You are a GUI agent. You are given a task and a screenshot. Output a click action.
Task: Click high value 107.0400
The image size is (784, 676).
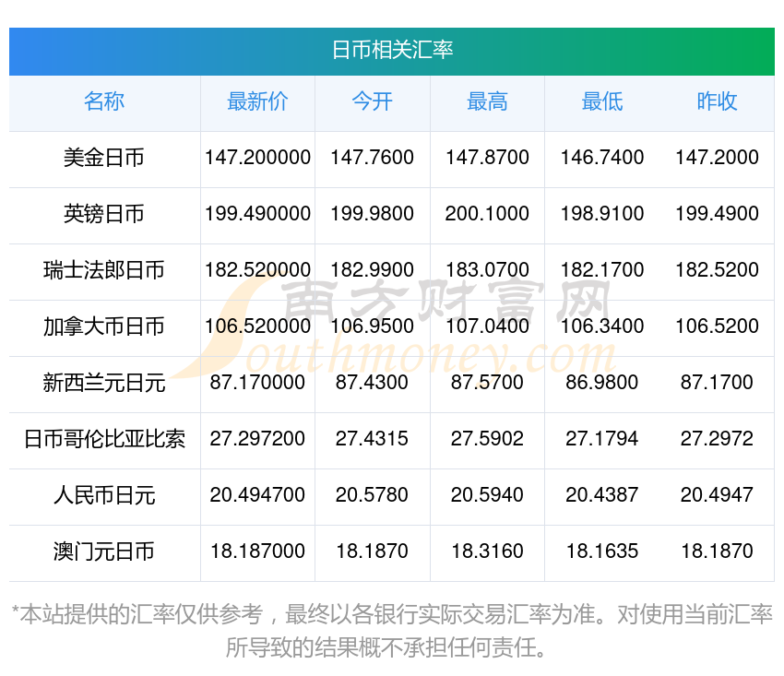click(x=487, y=326)
